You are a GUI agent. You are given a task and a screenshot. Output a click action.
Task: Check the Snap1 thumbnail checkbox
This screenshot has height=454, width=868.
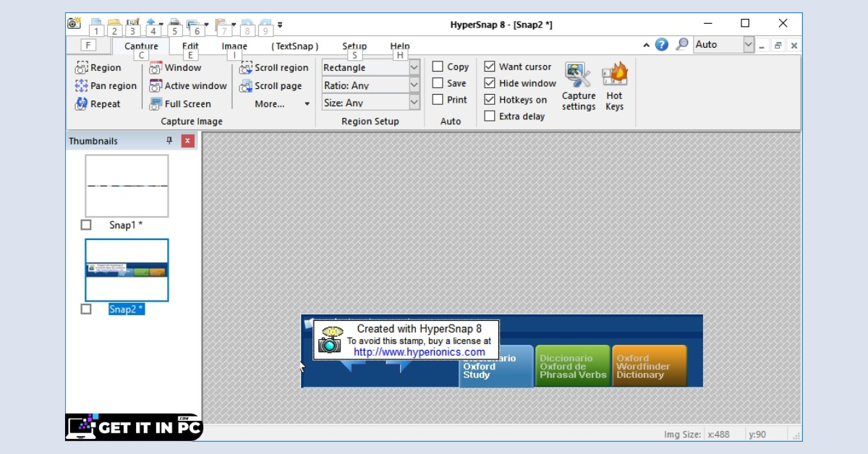tap(86, 225)
